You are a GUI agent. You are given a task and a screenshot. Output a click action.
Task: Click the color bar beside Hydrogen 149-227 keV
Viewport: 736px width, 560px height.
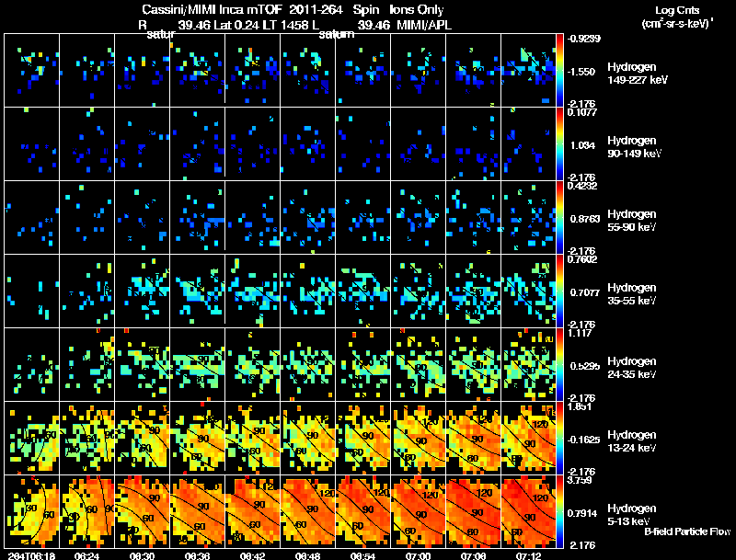pos(559,70)
